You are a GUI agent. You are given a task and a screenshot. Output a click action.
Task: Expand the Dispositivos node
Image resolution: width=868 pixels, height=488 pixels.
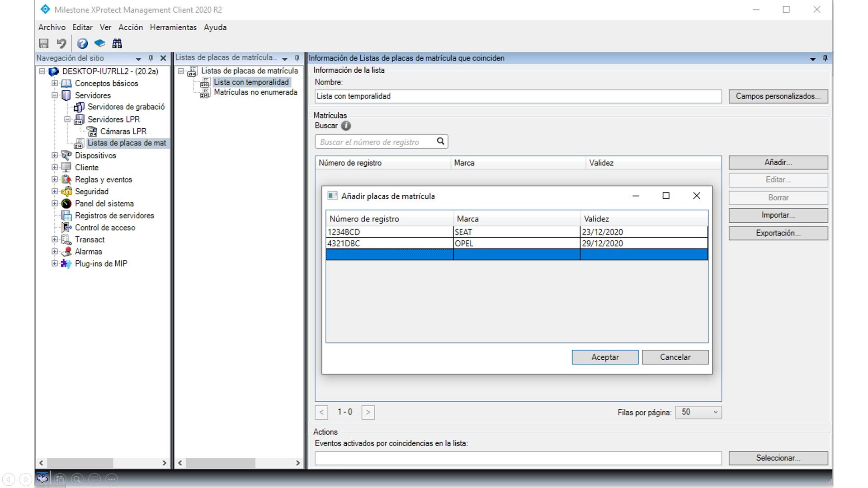coord(55,155)
